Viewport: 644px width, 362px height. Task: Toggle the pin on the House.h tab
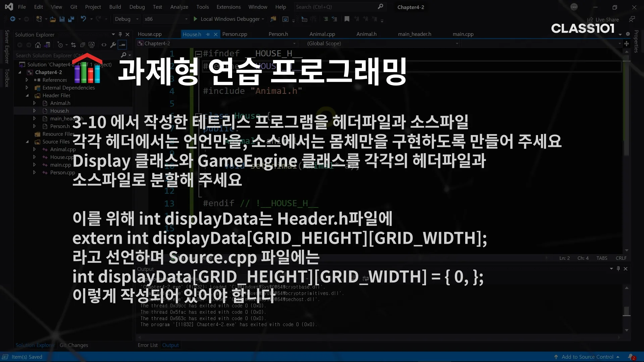coord(208,34)
